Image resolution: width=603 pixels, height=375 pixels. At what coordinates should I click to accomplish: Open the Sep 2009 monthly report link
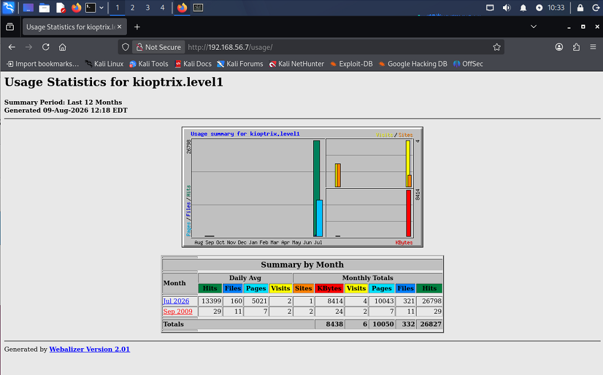(x=178, y=312)
